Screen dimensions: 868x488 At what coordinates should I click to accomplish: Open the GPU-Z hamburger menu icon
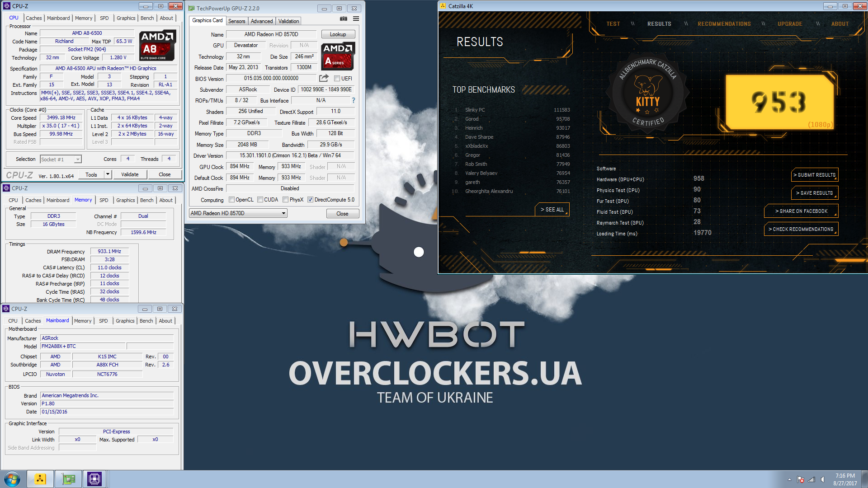356,19
